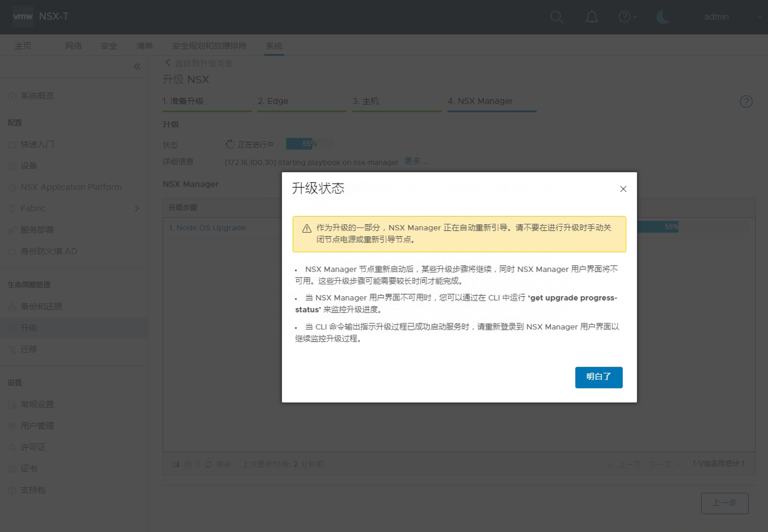
Task: Click the 55% status progress bar
Action: point(309,144)
